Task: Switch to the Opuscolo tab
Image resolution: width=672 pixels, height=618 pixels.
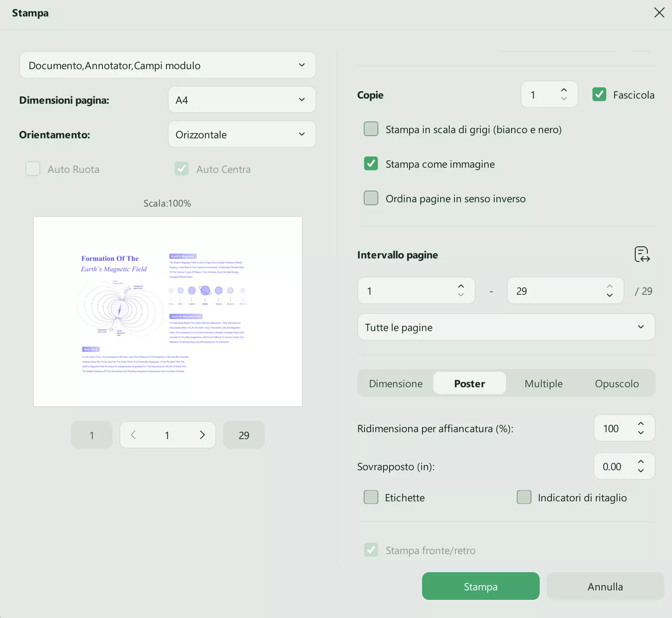Action: 617,383
